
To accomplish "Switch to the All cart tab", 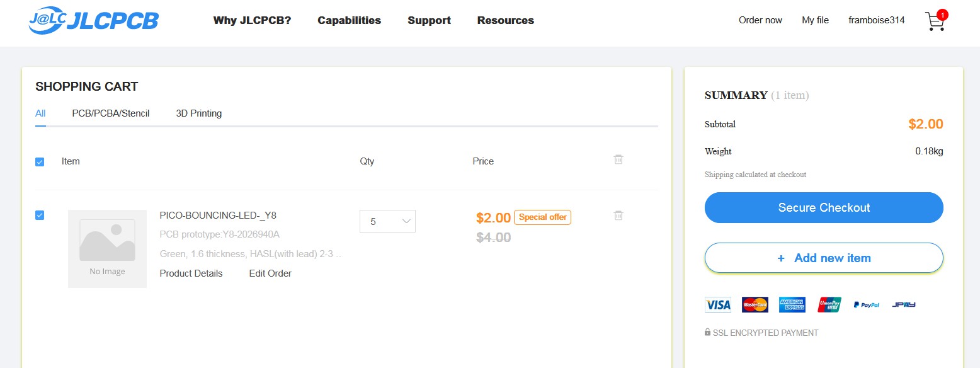I will pos(40,113).
